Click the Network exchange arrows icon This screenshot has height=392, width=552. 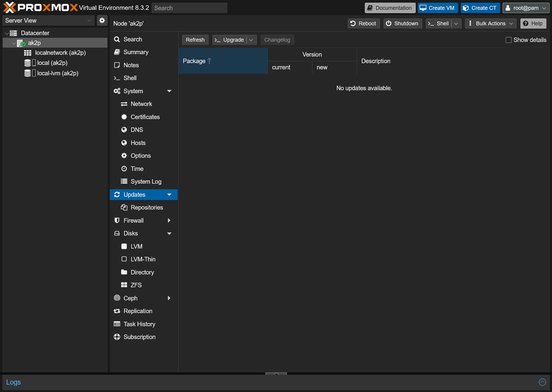(x=124, y=104)
